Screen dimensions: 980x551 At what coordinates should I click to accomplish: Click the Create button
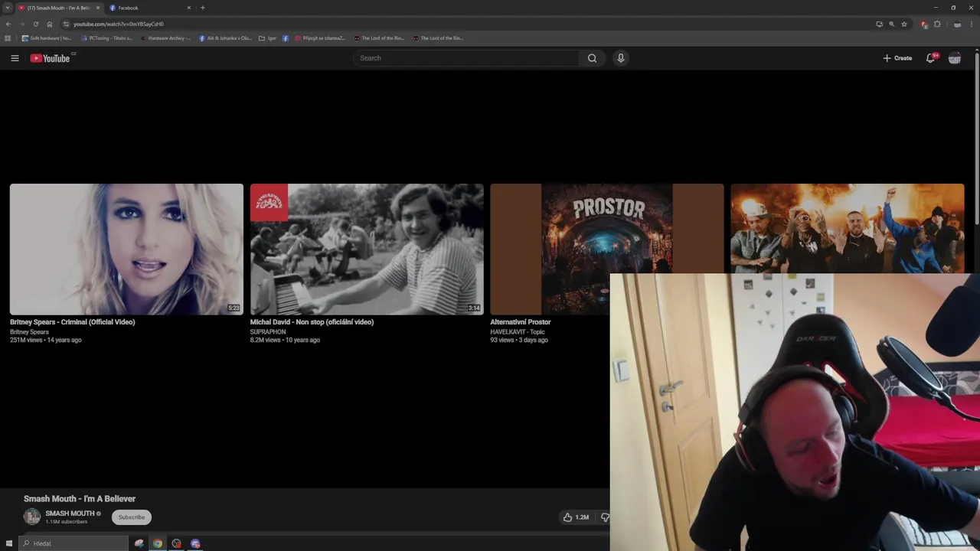[897, 58]
